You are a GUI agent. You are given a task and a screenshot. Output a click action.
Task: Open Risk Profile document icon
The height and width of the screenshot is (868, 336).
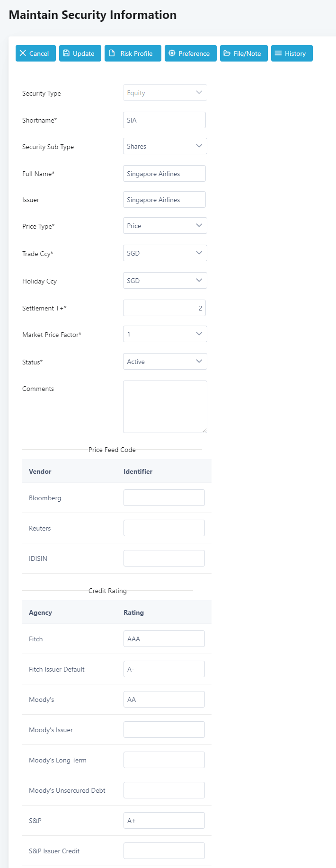pyautogui.click(x=112, y=53)
